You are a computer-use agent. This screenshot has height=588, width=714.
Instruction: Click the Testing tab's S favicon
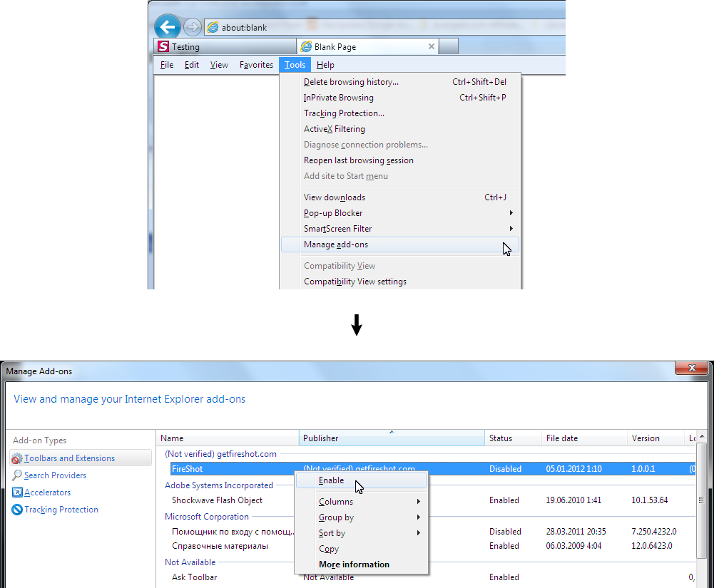[163, 46]
